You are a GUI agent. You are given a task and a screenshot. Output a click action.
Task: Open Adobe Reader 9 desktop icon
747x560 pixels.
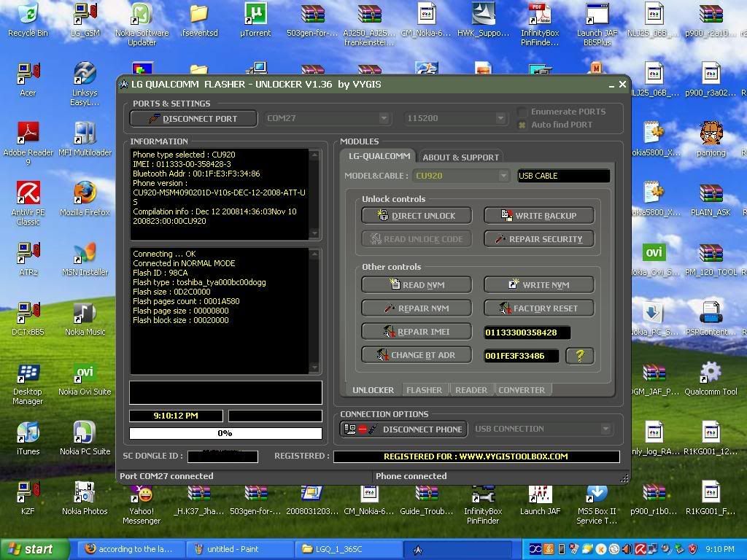pos(28,144)
